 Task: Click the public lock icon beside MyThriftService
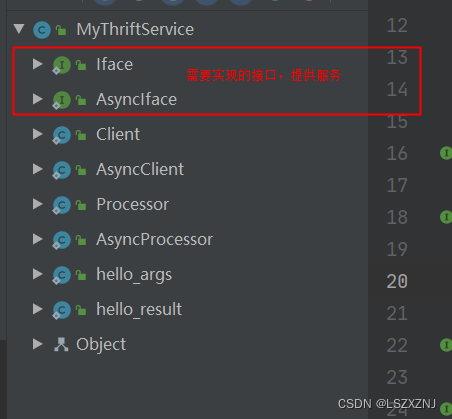coord(61,30)
